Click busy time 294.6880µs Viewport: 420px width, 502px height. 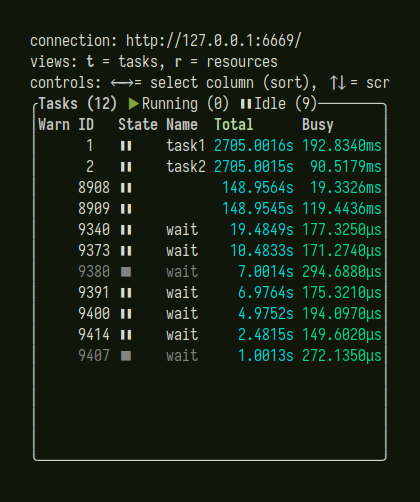pyautogui.click(x=342, y=272)
